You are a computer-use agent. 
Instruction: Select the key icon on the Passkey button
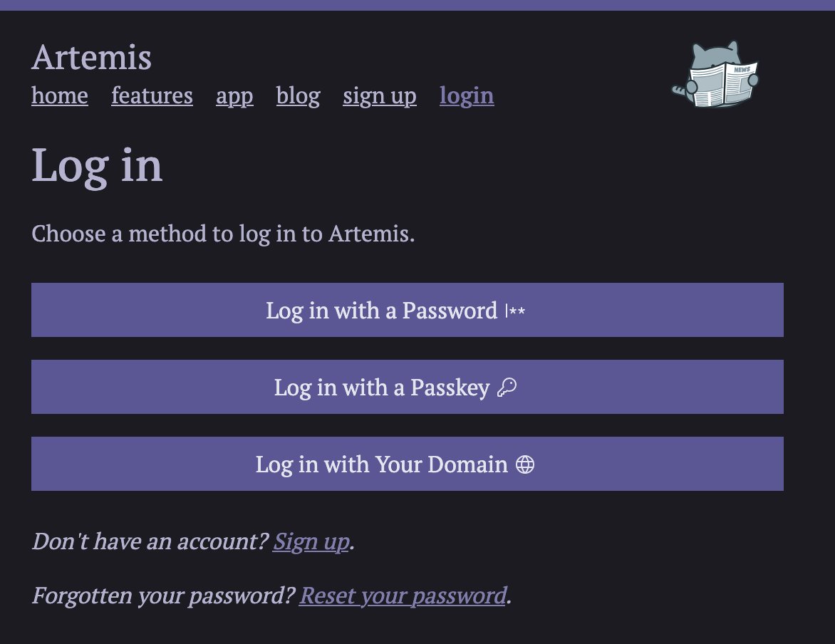[508, 388]
